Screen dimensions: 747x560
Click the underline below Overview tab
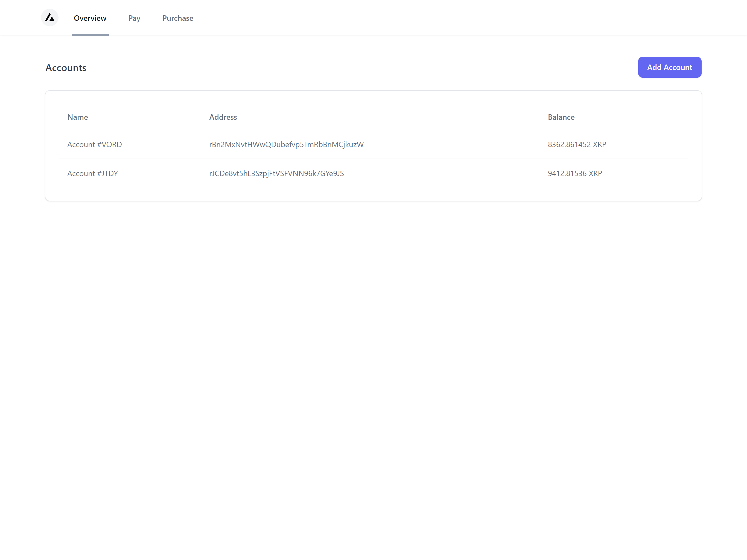point(90,34)
